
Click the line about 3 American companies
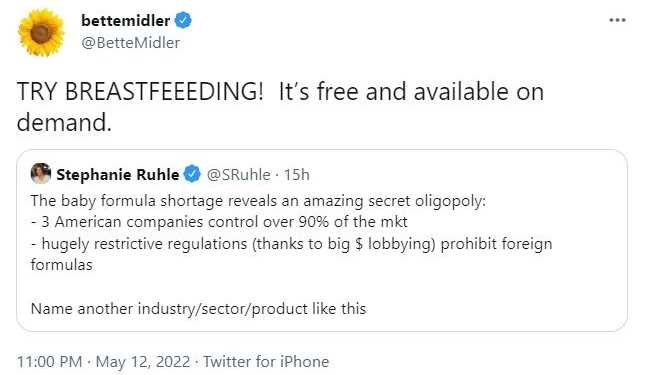point(219,222)
